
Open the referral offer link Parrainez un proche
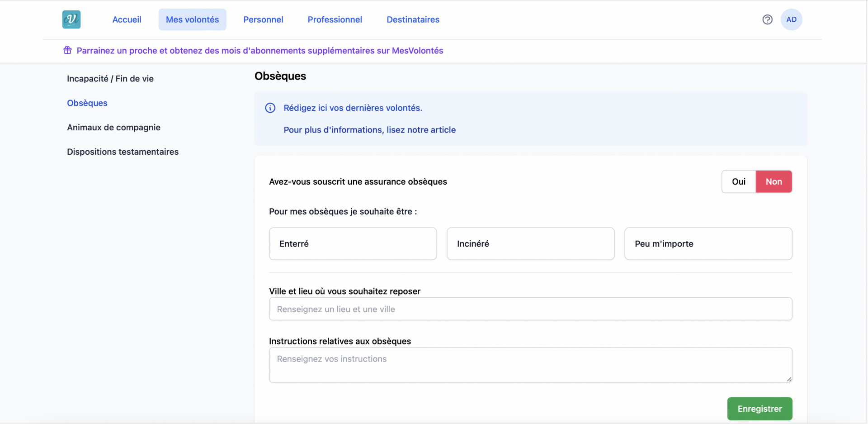[x=260, y=51]
